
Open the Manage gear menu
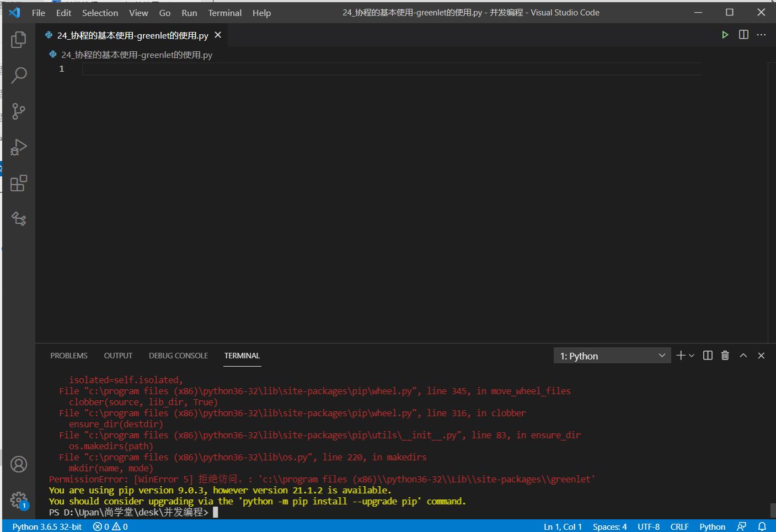coord(19,500)
